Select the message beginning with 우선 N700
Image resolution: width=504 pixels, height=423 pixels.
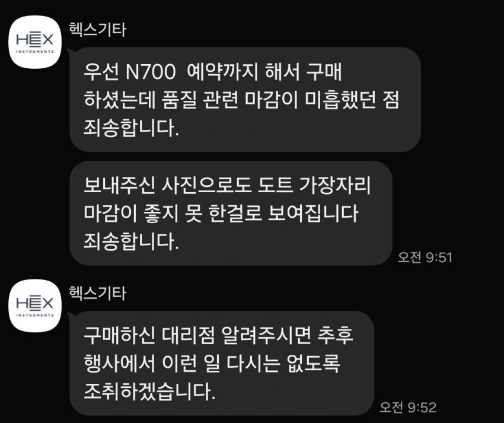click(x=245, y=100)
